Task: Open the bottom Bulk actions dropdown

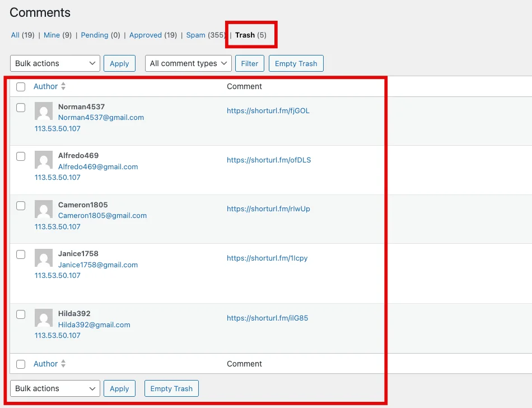Action: pyautogui.click(x=55, y=388)
